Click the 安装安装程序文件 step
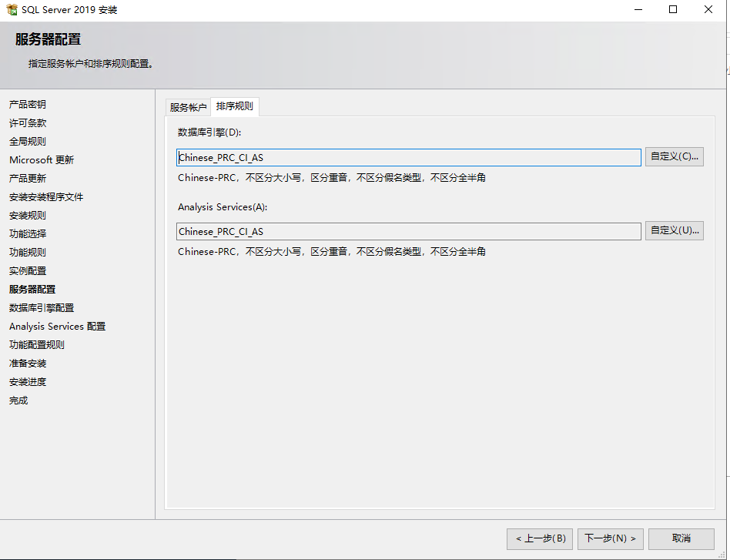Image resolution: width=730 pixels, height=560 pixels. pos(46,197)
